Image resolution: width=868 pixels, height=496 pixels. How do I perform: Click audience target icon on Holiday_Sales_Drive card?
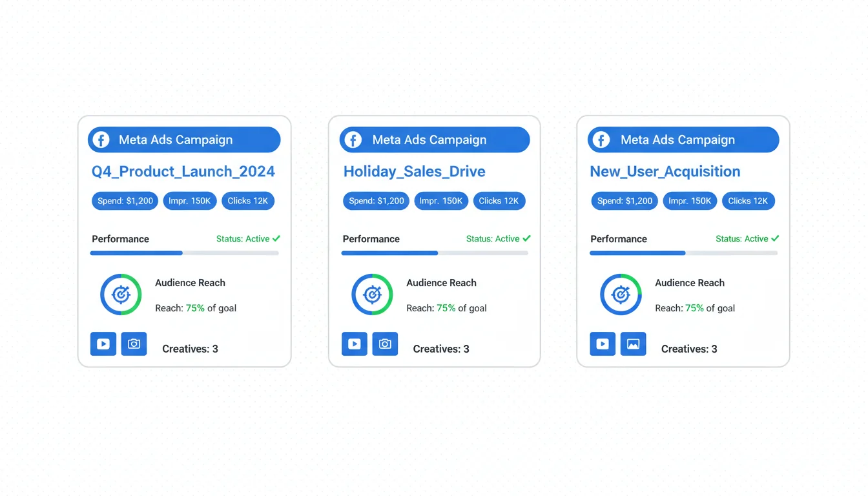[372, 294]
